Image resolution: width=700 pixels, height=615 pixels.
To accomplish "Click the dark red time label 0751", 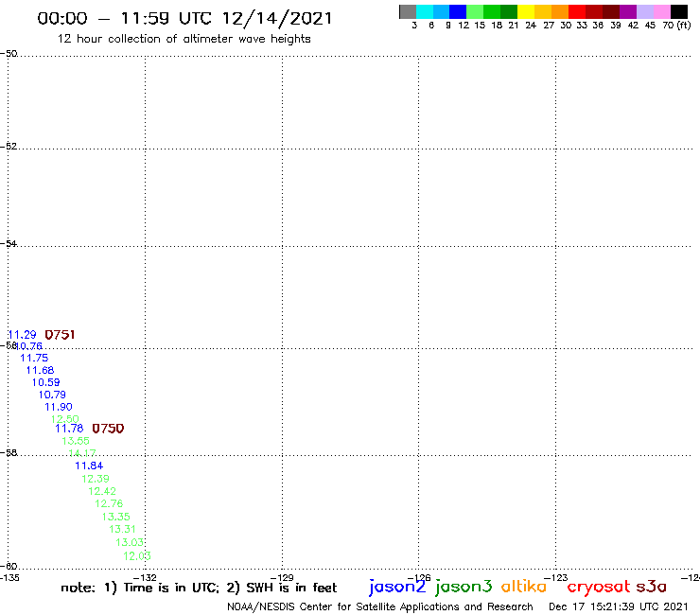I will [60, 335].
